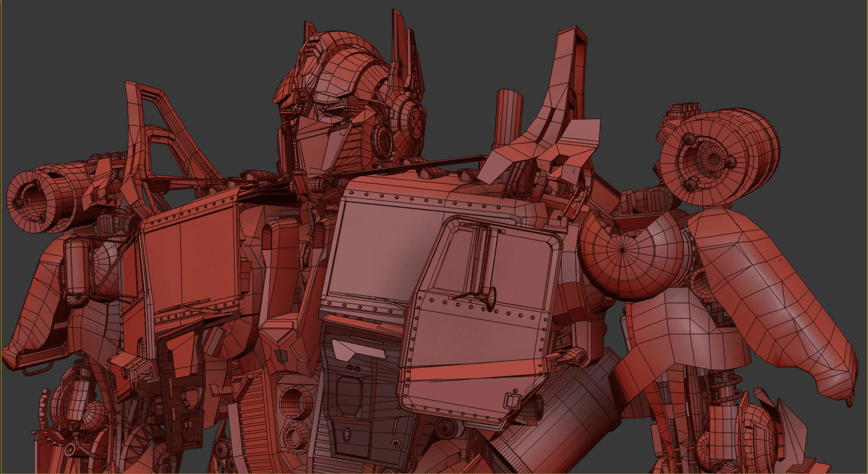The height and width of the screenshot is (474, 868).
Task: Select the exhaust stack pipe behind head
Action: [509, 119]
